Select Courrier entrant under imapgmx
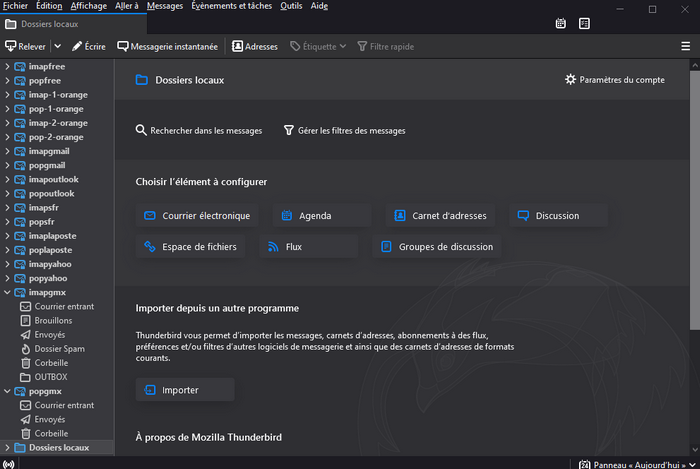Screen dimensions: 700x469 point(57,307)
